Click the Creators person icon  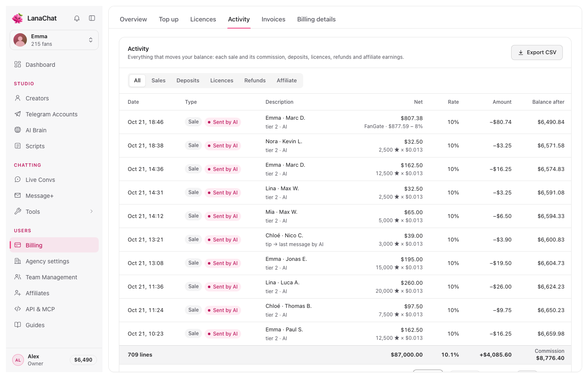[18, 98]
